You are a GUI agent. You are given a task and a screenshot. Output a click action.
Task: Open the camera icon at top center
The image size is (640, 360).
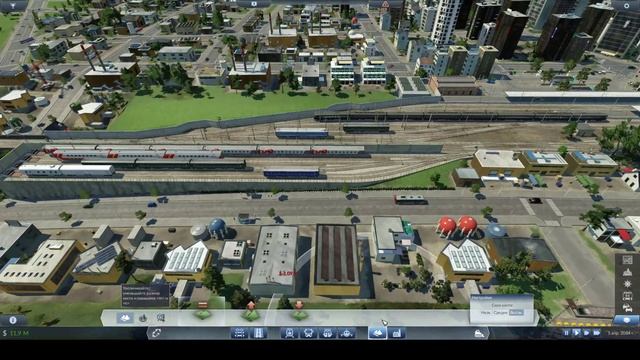(x=253, y=4)
